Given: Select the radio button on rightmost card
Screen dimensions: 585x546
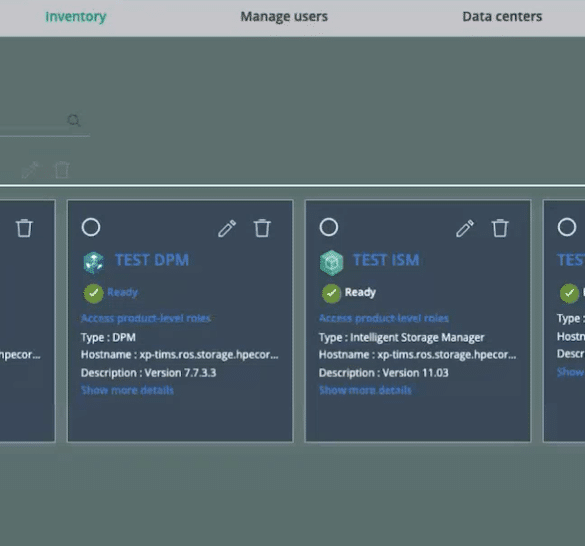Looking at the screenshot, I should (x=567, y=227).
